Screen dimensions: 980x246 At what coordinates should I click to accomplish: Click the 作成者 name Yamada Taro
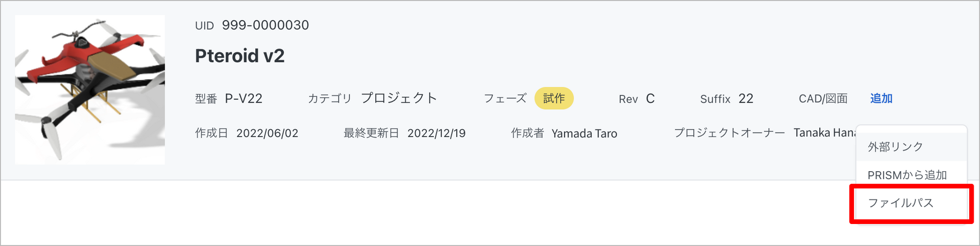[x=584, y=134]
